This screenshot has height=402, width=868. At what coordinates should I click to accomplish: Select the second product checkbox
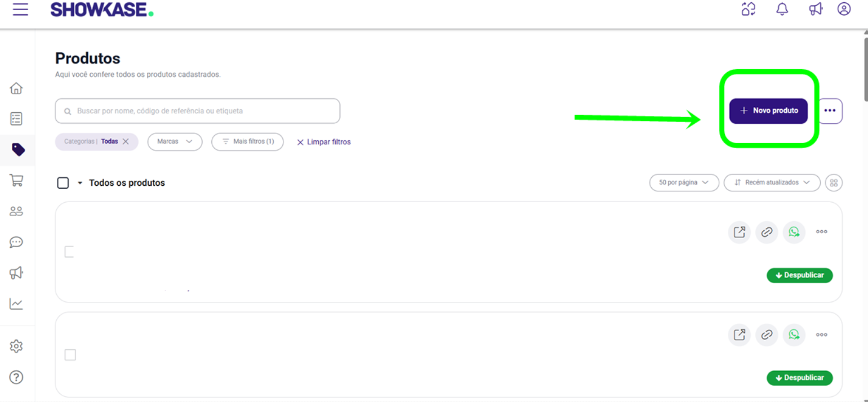[70, 355]
